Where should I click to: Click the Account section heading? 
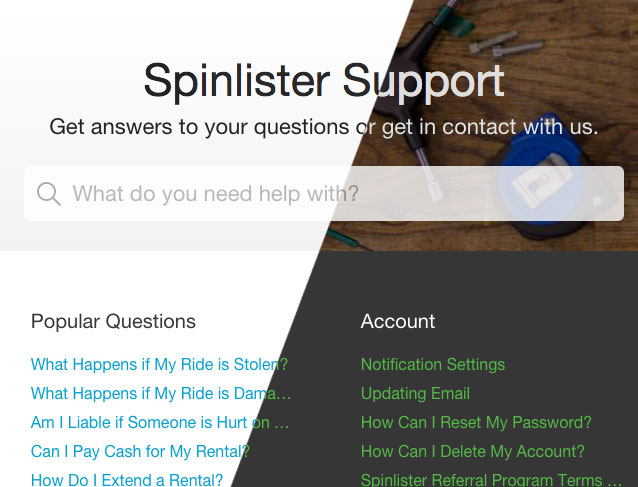coord(398,321)
